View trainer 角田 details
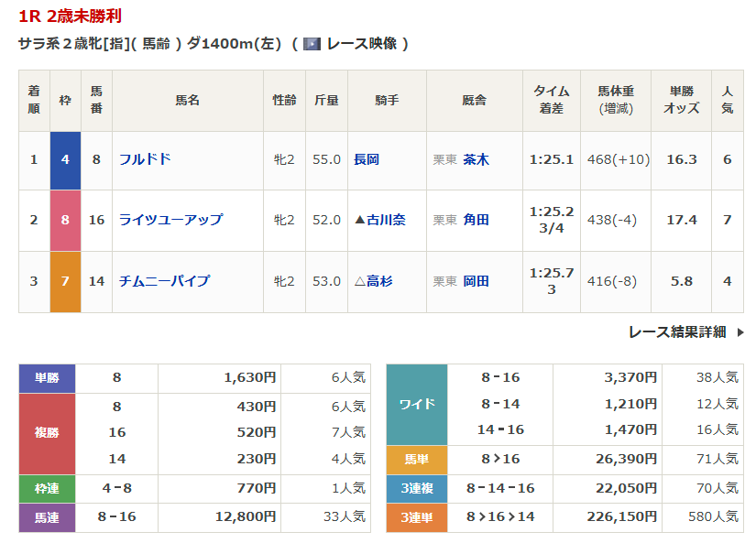This screenshot has width=756, height=543. [x=476, y=220]
